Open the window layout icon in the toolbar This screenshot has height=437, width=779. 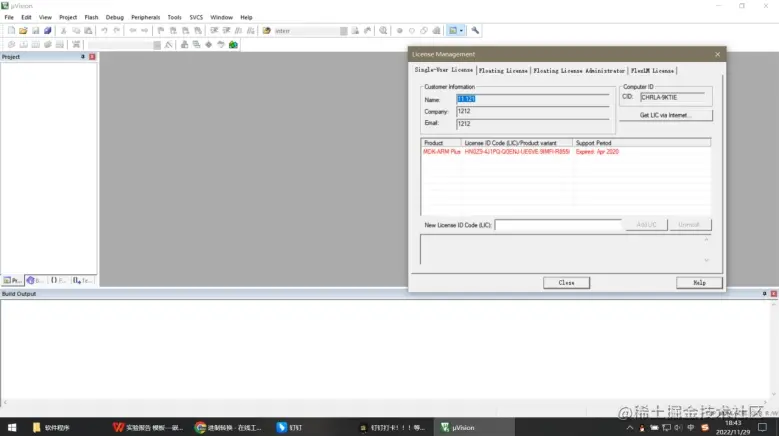(453, 31)
